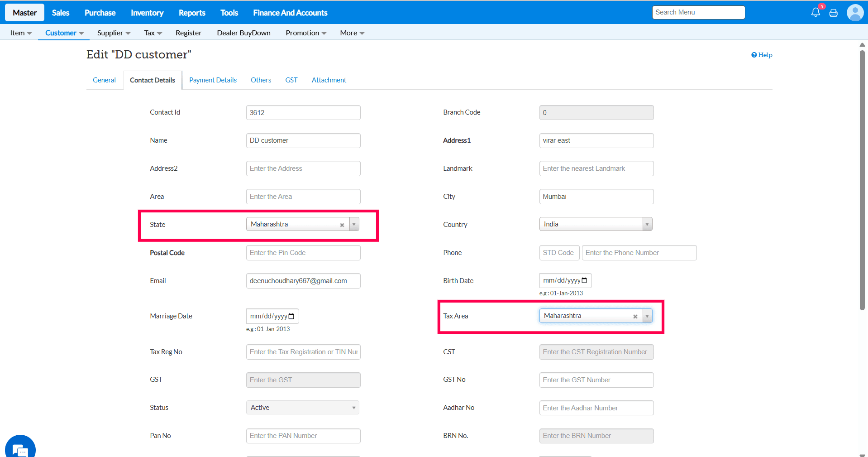Click the printer icon in header
Image resolution: width=868 pixels, height=457 pixels.
tap(833, 13)
